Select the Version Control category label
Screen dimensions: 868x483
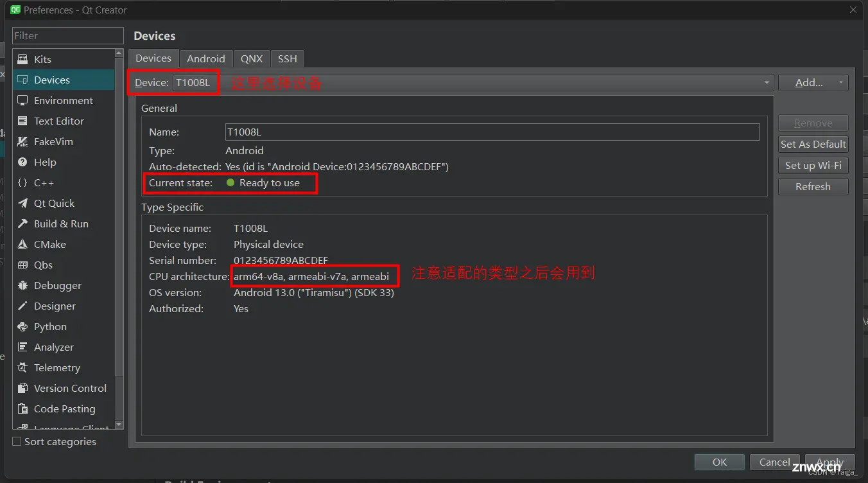tap(71, 388)
